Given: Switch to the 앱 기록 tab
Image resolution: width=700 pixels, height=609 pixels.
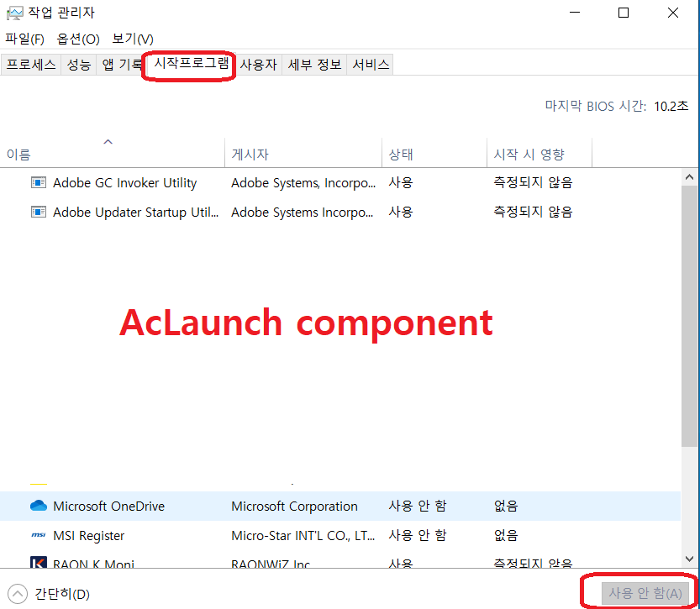Looking at the screenshot, I should [121, 65].
